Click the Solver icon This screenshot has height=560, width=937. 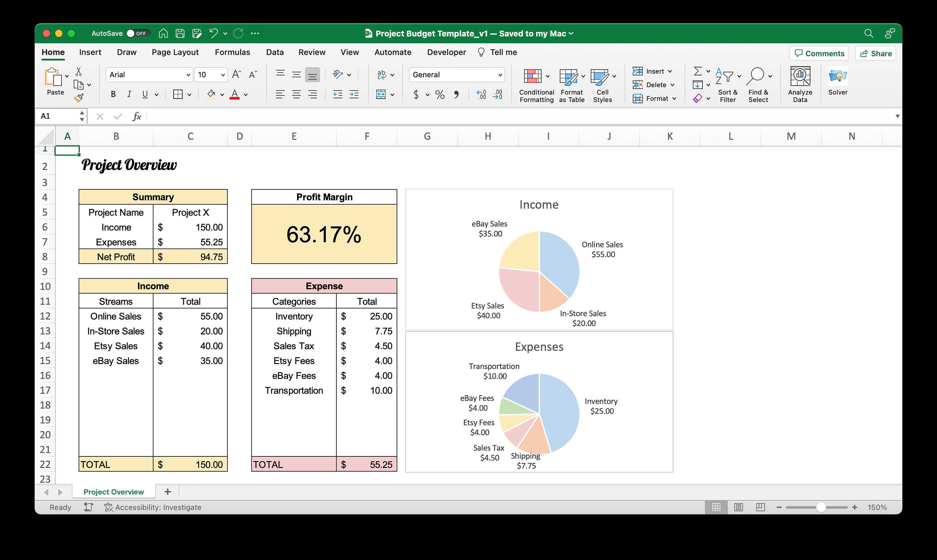coord(838,81)
